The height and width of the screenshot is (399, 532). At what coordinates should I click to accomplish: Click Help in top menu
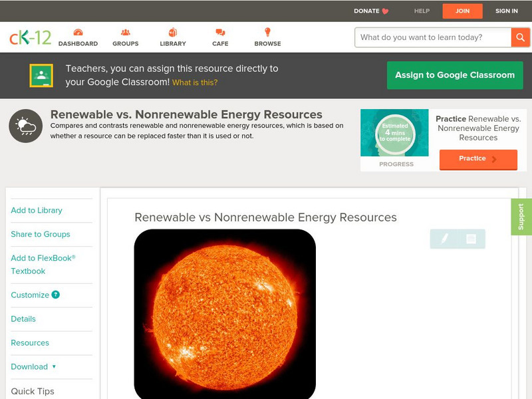(x=422, y=11)
